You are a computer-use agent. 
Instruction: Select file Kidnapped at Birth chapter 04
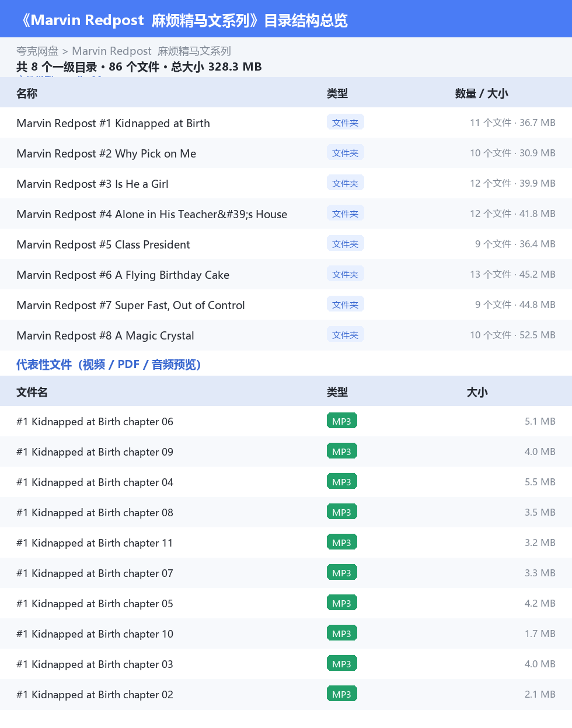click(95, 482)
